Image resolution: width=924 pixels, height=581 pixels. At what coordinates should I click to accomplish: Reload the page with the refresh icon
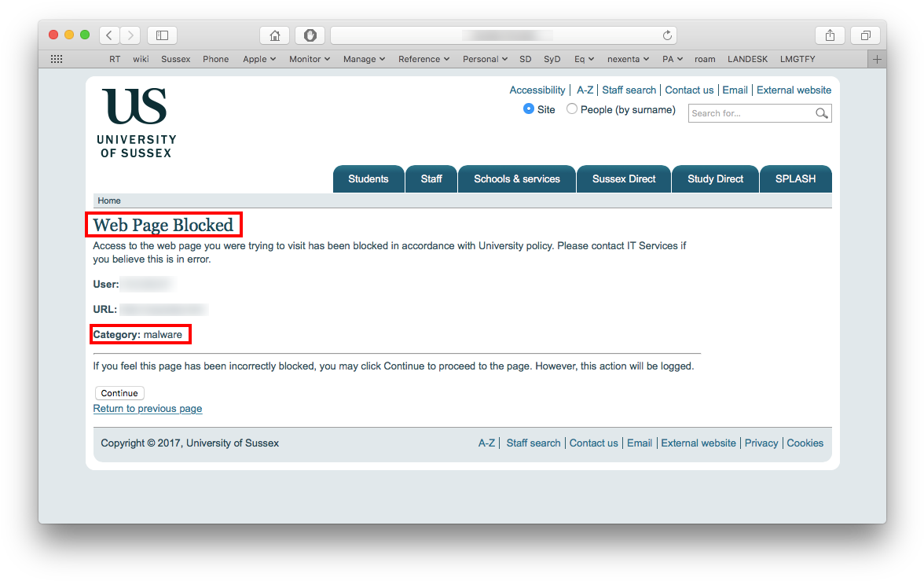(667, 35)
